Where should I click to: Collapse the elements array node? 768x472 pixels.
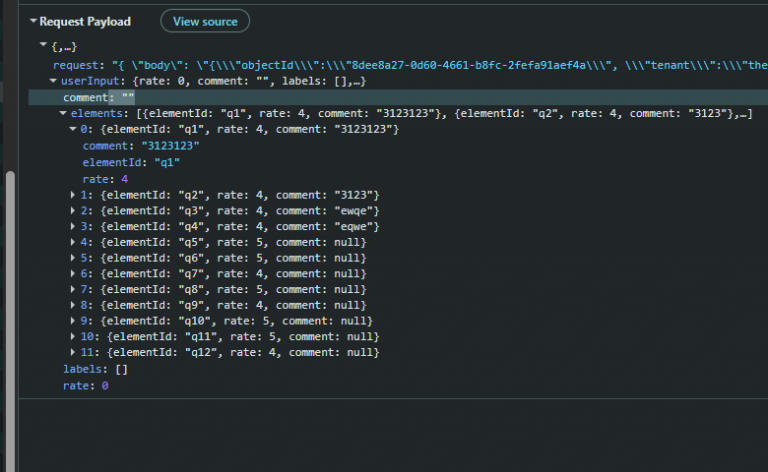(63, 113)
